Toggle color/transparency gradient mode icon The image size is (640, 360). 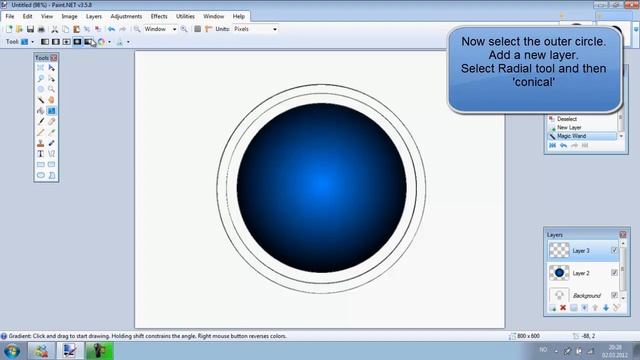(101, 42)
